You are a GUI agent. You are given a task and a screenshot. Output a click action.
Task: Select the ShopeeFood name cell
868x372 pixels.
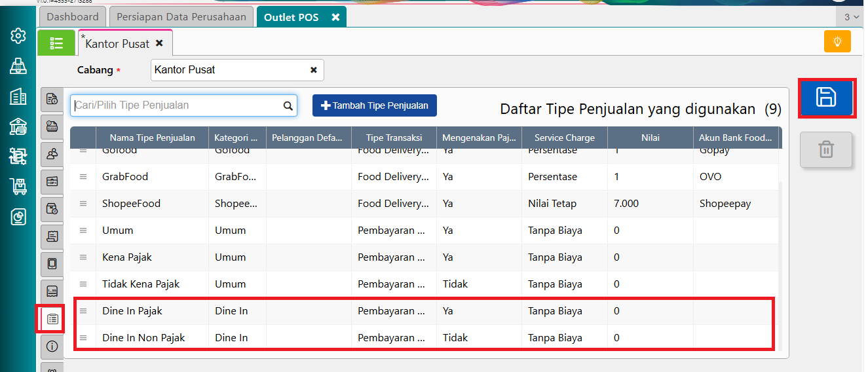(x=153, y=204)
